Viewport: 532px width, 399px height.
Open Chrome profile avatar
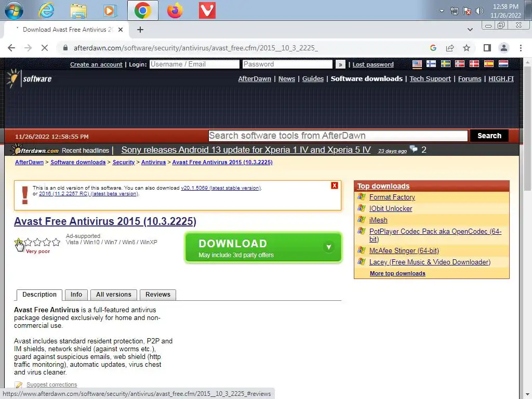click(504, 48)
